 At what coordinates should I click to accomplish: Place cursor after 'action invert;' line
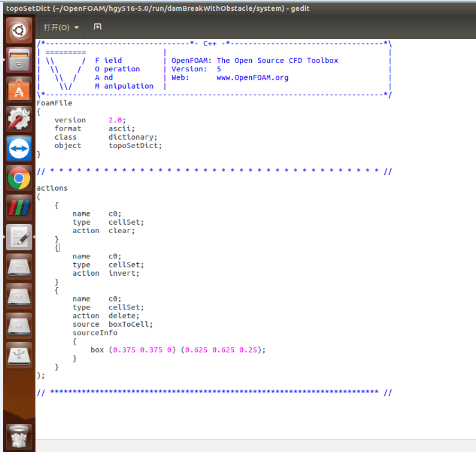[140, 273]
